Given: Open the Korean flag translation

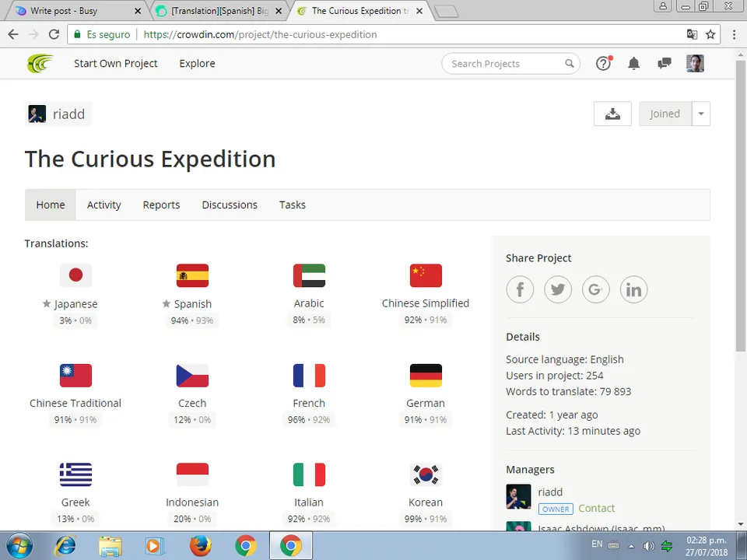Looking at the screenshot, I should pyautogui.click(x=426, y=474).
